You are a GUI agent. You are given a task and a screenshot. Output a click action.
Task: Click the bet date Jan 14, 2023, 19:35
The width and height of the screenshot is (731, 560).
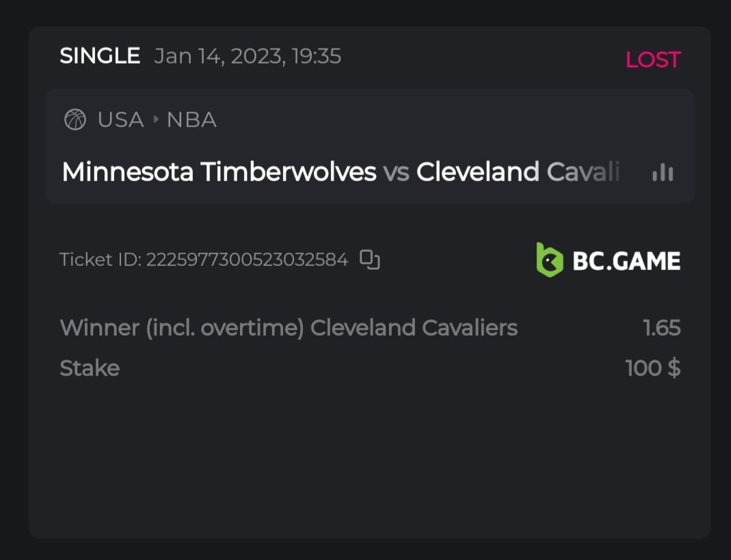(x=248, y=56)
